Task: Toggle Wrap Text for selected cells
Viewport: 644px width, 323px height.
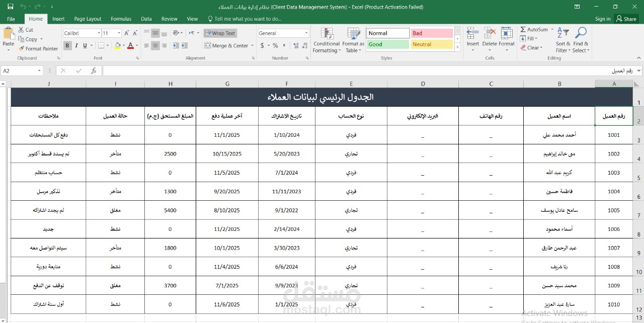Action: [x=220, y=33]
